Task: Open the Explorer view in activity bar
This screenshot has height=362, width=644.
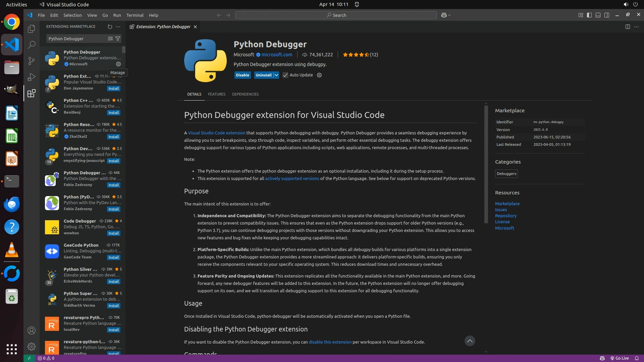Action: click(x=32, y=29)
